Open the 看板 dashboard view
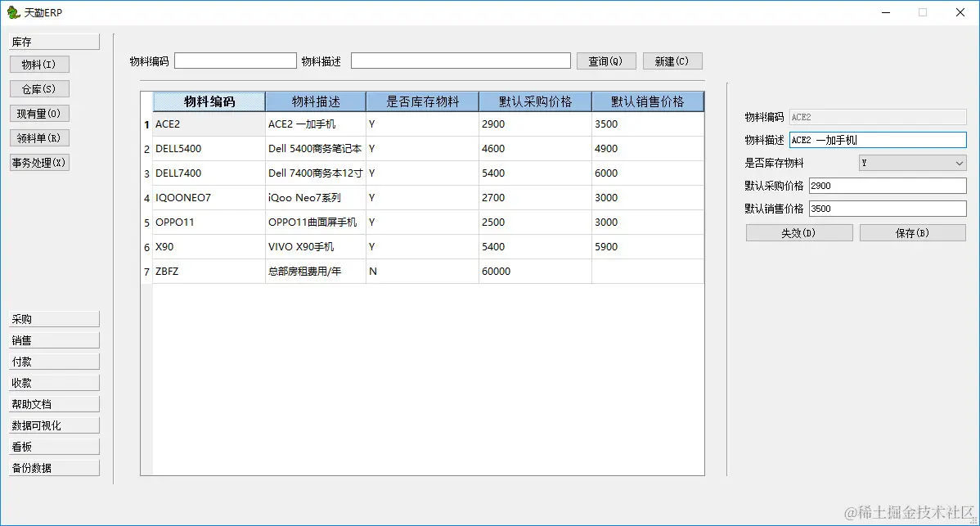This screenshot has width=980, height=526. coord(53,446)
